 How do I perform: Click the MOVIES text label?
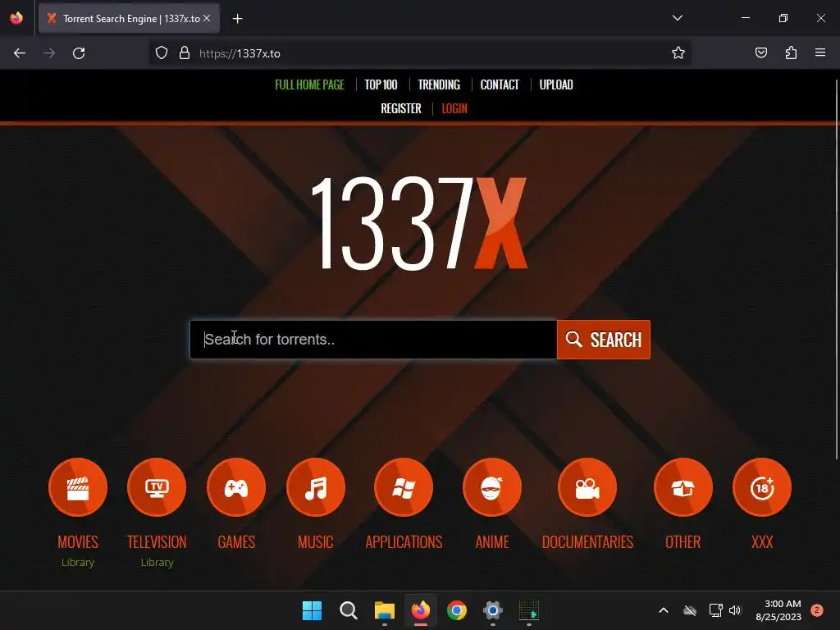pyautogui.click(x=78, y=541)
